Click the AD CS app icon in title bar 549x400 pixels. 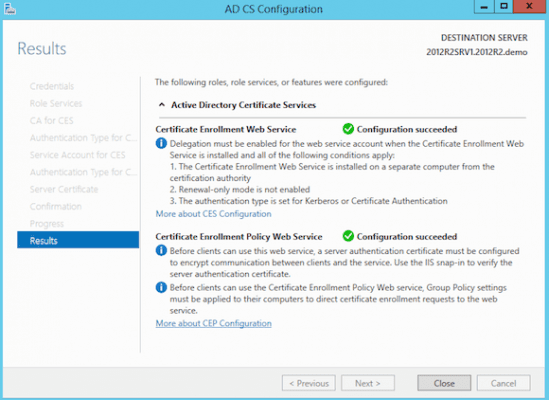(x=10, y=9)
